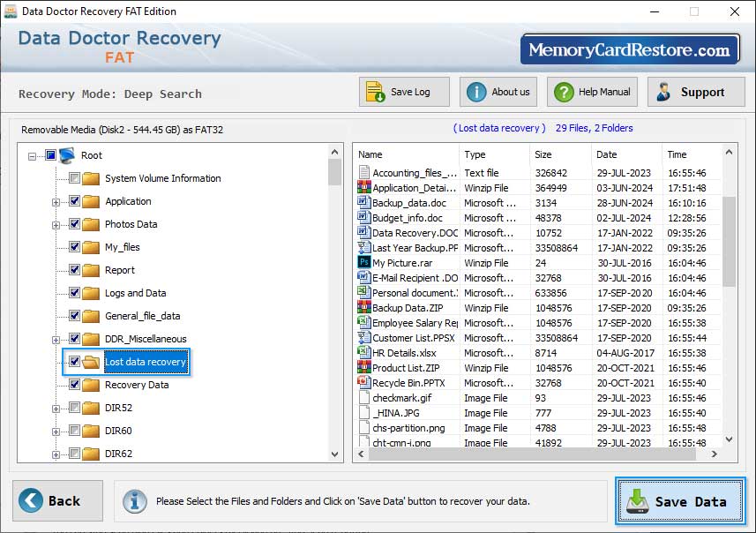Click the About us info icon
756x533 pixels.
(x=476, y=92)
